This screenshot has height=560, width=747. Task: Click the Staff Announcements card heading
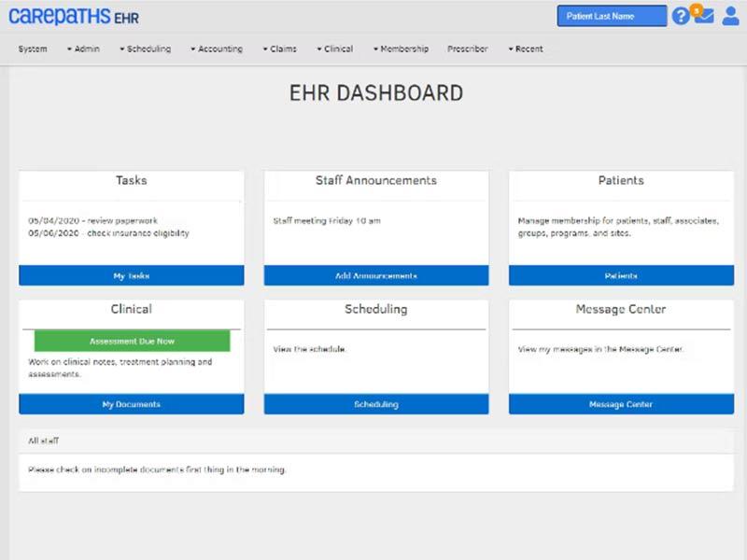click(376, 180)
